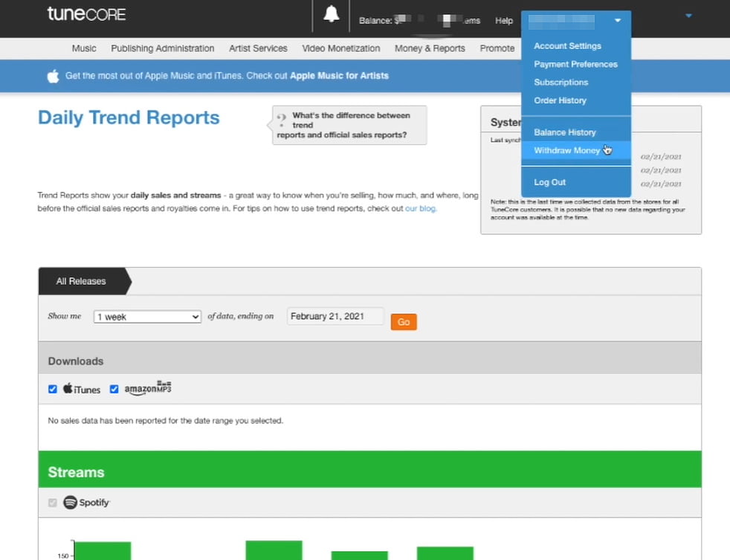This screenshot has height=560, width=730.
Task: Click the notification bell icon
Action: (x=331, y=15)
